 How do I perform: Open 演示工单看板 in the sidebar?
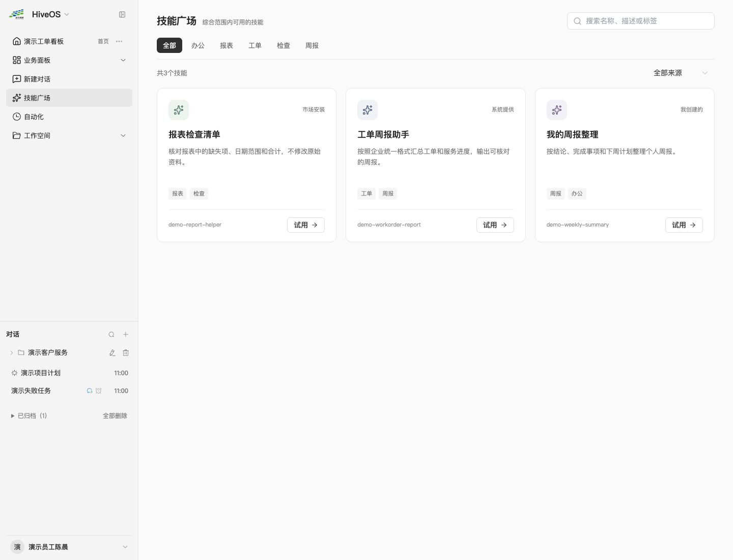click(44, 41)
